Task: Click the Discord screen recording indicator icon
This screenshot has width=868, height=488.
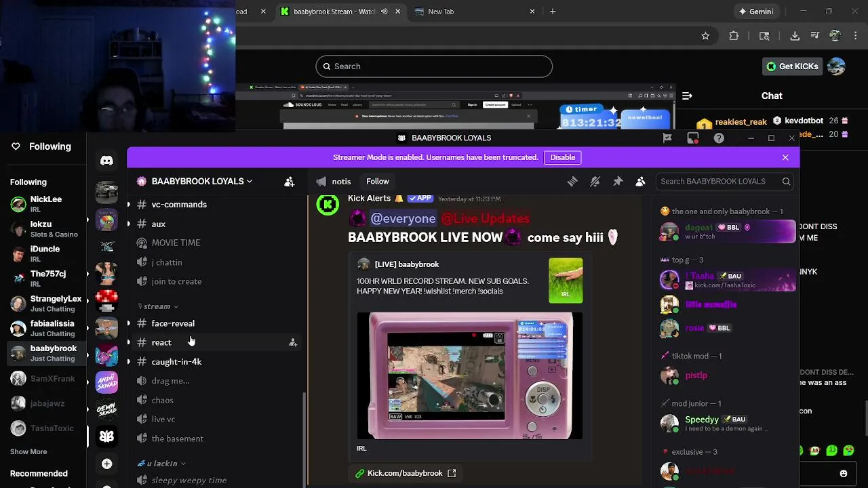Action: pos(693,138)
